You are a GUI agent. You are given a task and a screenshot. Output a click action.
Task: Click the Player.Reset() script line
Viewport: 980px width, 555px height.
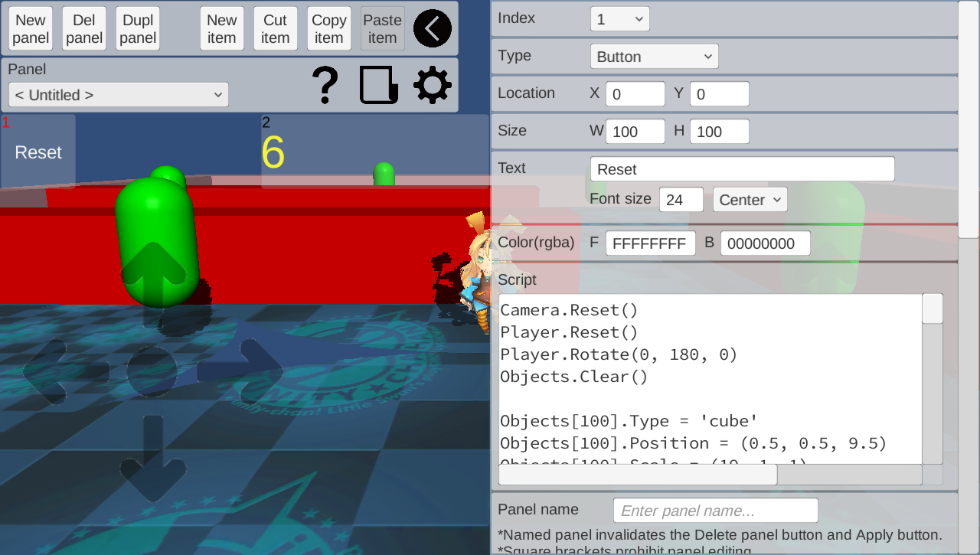click(569, 332)
